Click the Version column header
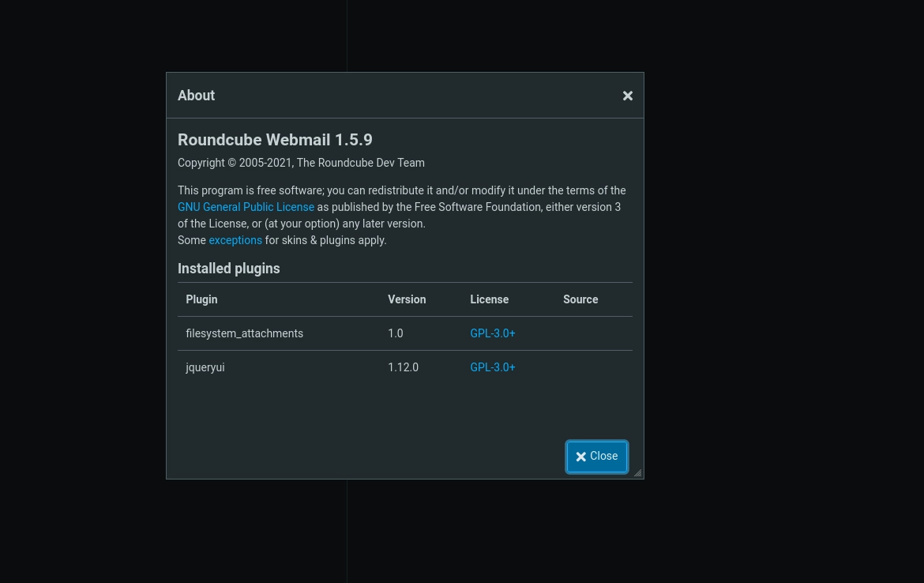Screen dimensions: 924x583 407,299
